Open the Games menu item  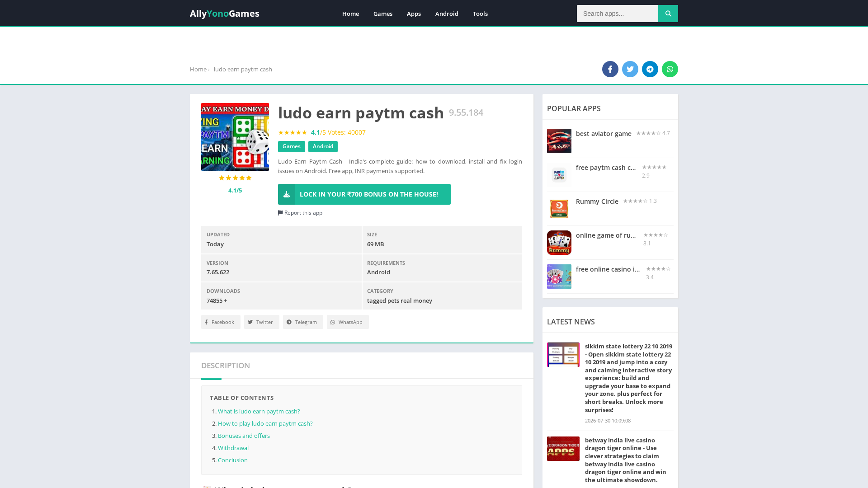(383, 14)
